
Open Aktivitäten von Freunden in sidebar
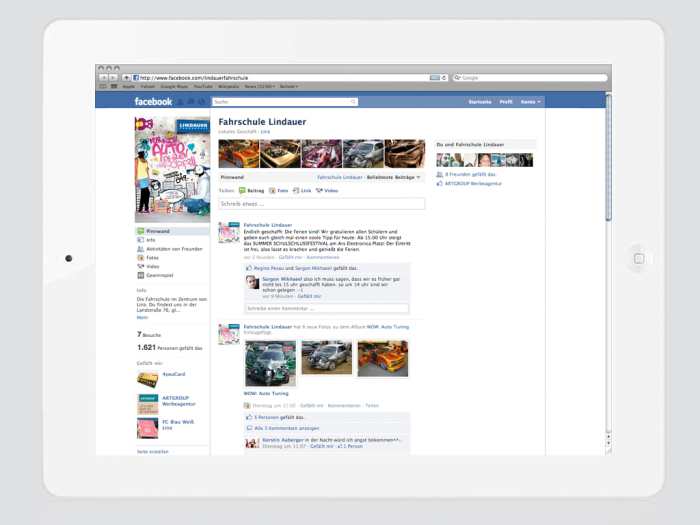(x=172, y=249)
